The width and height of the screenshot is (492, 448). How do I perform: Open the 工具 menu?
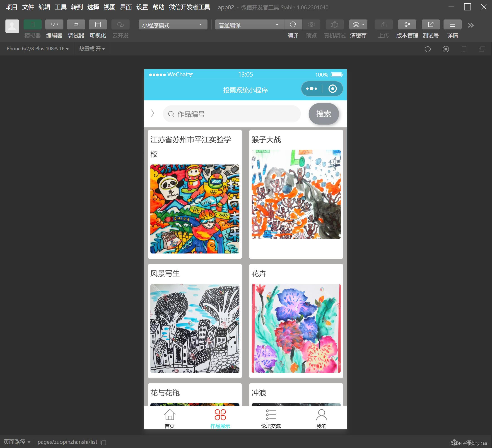[60, 7]
